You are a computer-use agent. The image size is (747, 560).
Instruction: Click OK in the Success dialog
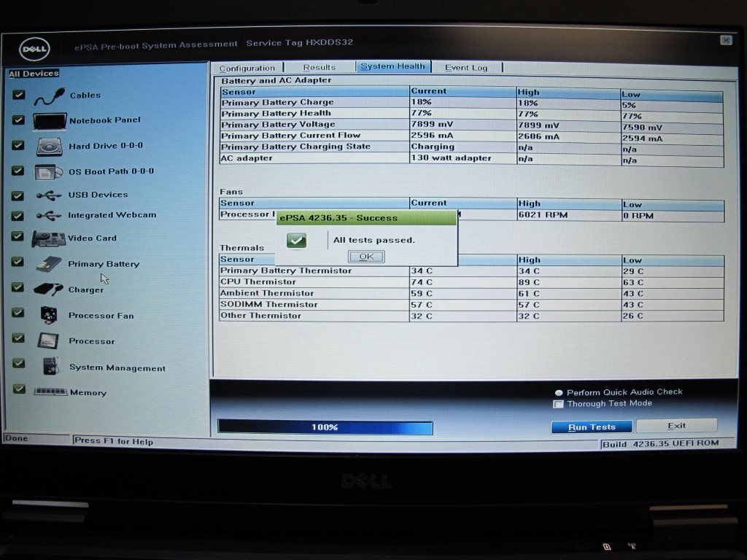click(366, 257)
